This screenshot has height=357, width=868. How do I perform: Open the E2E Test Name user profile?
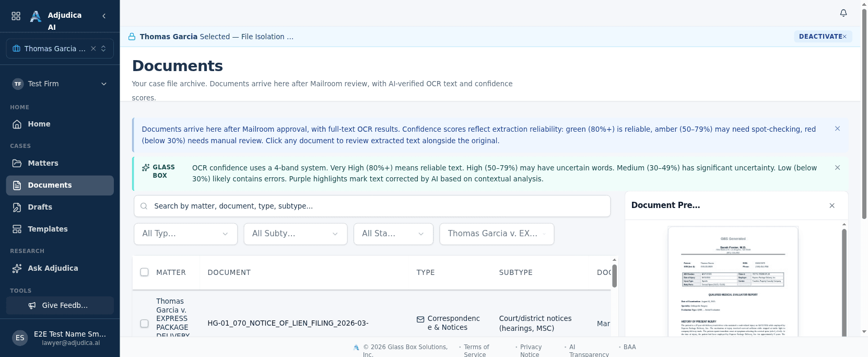click(x=60, y=338)
